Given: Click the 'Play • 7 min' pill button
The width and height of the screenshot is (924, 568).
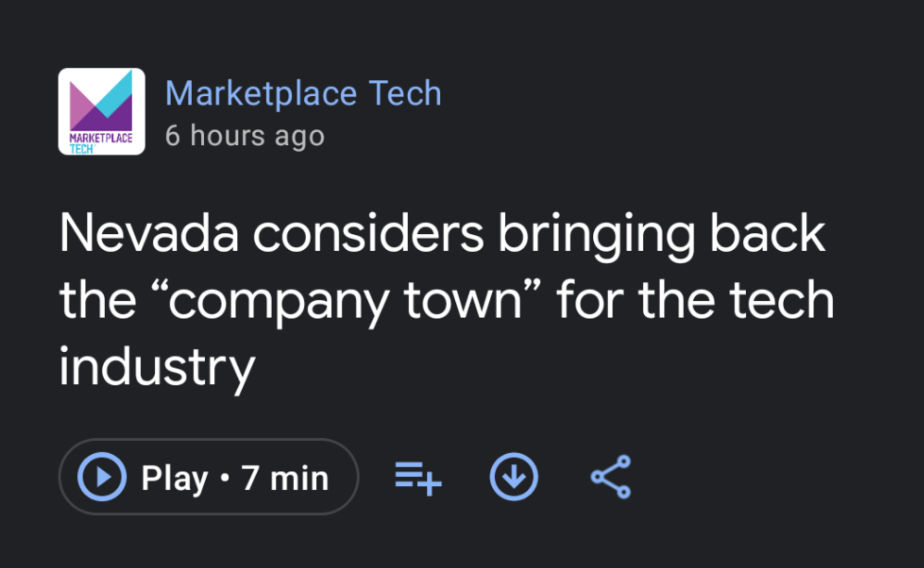Looking at the screenshot, I should tap(208, 477).
